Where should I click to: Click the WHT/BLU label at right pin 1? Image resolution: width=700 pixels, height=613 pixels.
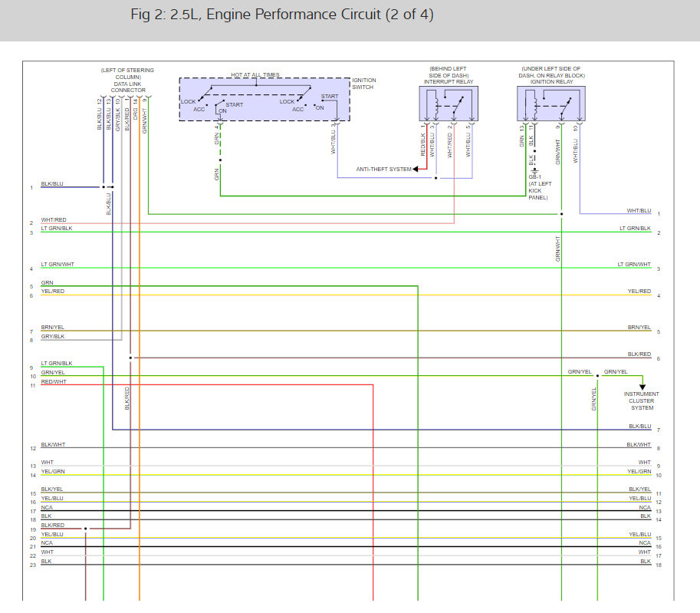point(639,210)
